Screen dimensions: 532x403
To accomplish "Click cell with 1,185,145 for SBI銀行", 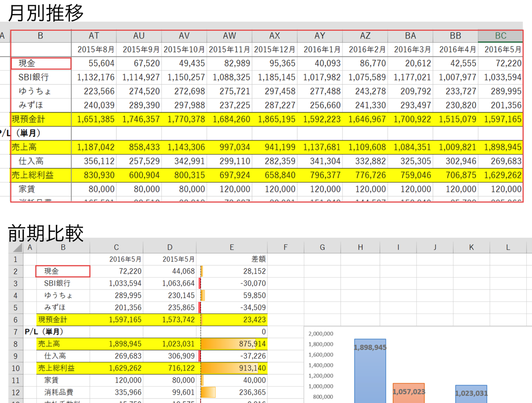I will (275, 77).
